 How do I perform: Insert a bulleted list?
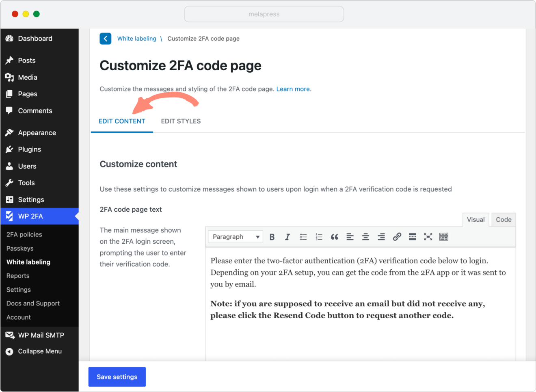(303, 237)
